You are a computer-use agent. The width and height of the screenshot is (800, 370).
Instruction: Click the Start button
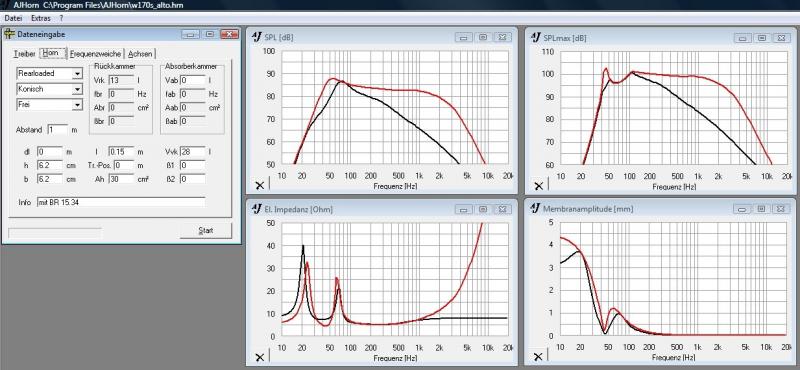point(206,231)
